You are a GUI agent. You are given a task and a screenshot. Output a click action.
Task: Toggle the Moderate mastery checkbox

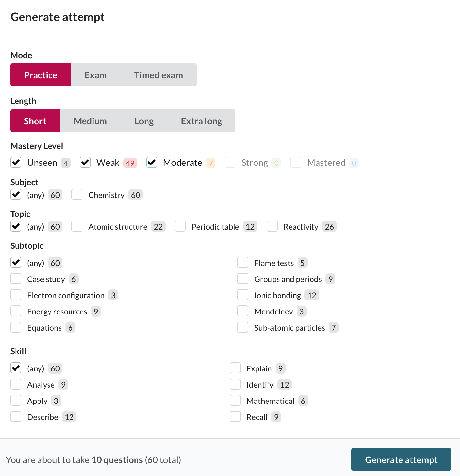point(152,163)
